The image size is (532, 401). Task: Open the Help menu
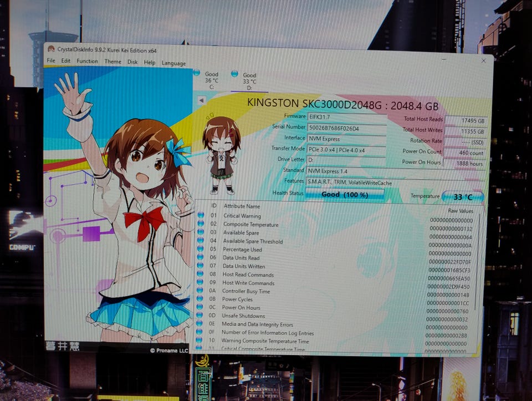[149, 62]
